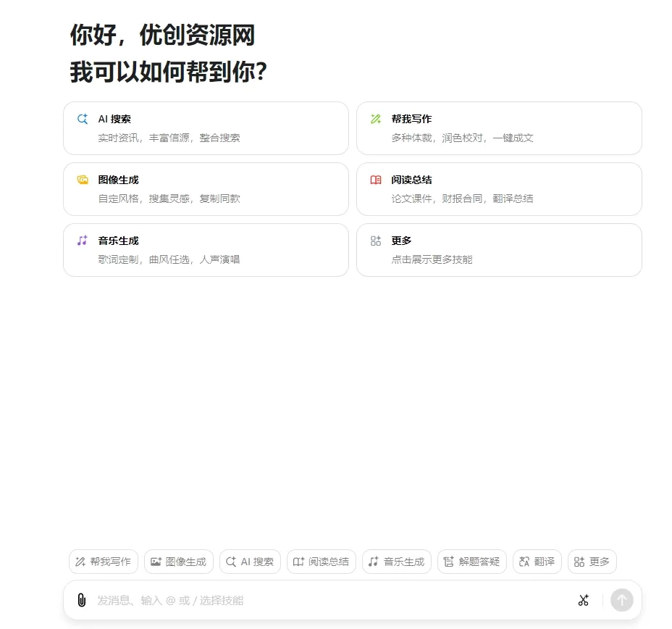
Task: Click the yellow picture icon on 图像生成 card
Action: (x=83, y=180)
